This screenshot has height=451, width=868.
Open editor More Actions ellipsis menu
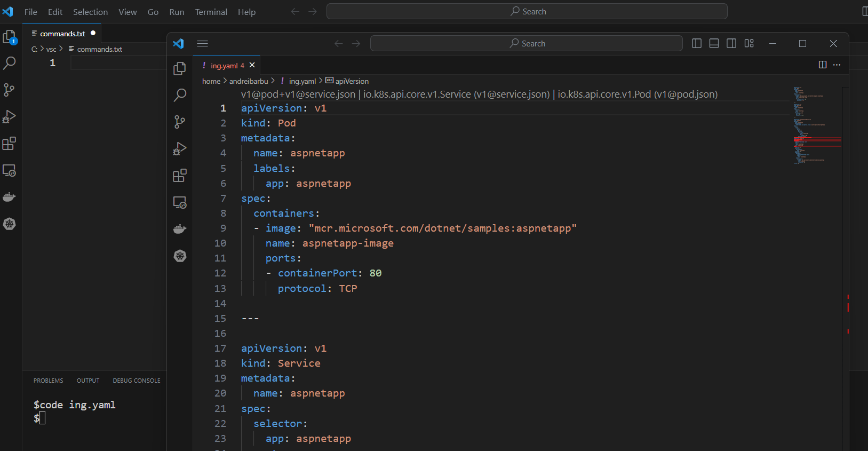(837, 65)
